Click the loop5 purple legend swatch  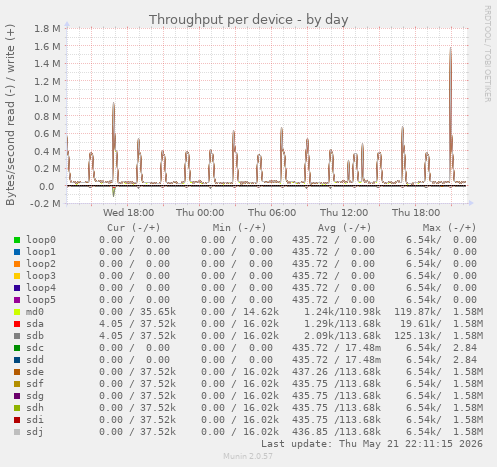click(17, 300)
